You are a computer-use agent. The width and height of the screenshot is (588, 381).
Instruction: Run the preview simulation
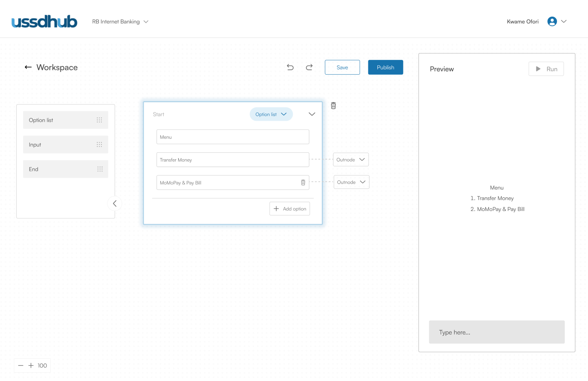546,69
